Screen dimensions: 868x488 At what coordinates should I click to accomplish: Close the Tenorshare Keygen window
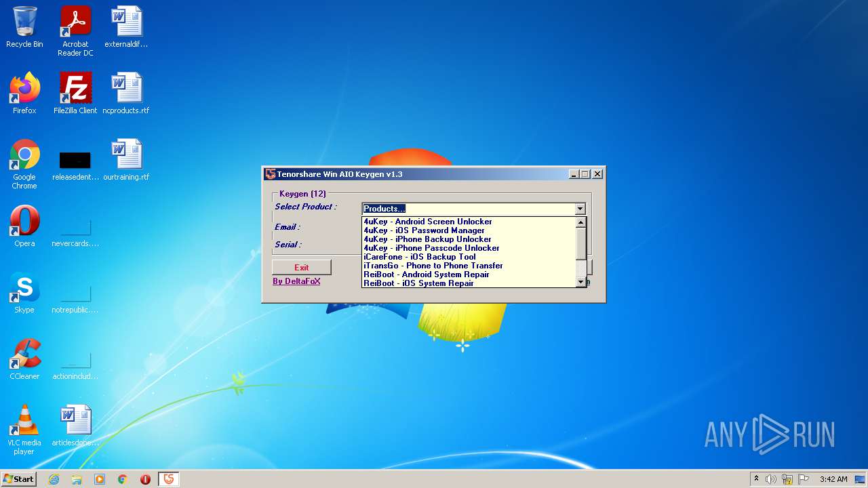(x=597, y=174)
